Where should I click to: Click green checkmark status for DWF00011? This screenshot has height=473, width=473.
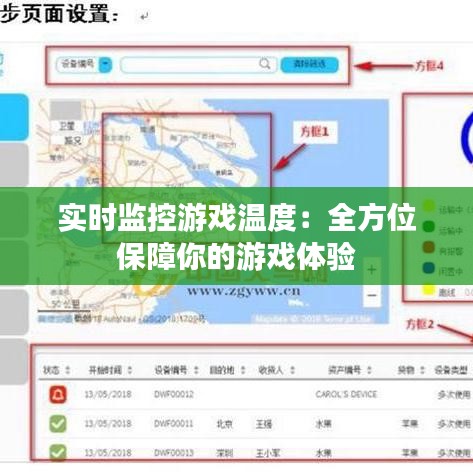(58, 424)
